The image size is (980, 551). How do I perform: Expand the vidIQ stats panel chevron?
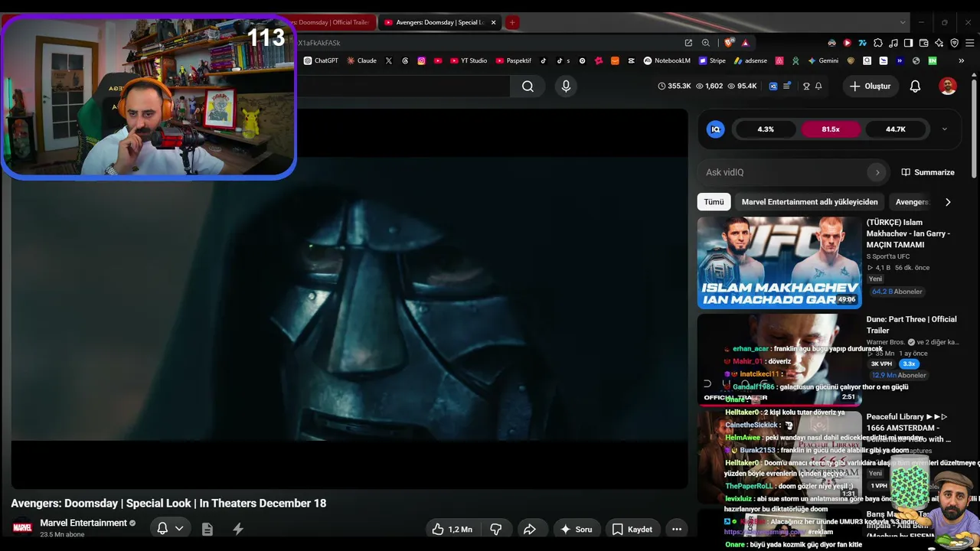pos(944,129)
